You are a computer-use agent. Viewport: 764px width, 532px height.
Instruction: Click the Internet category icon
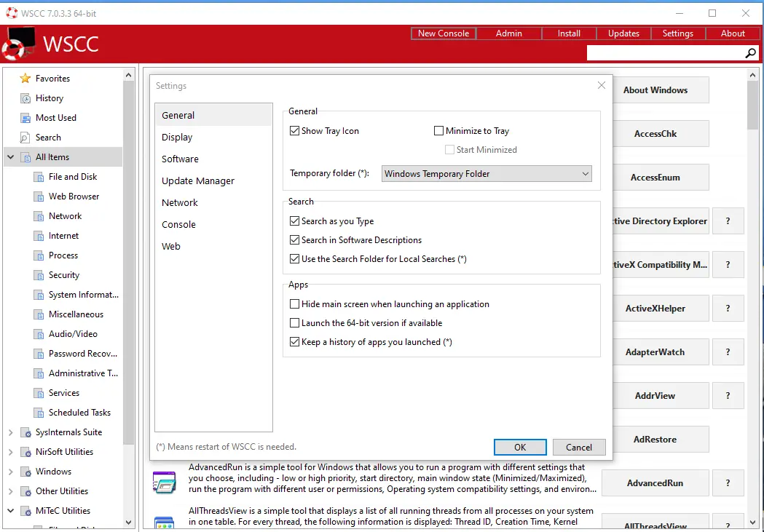[39, 236]
